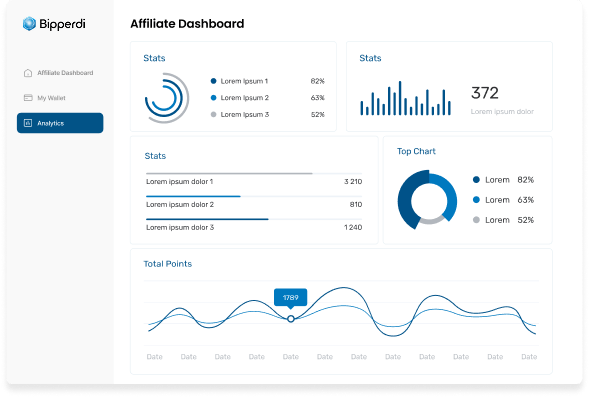Click the Top Chart card title
The height and width of the screenshot is (398, 590).
416,151
